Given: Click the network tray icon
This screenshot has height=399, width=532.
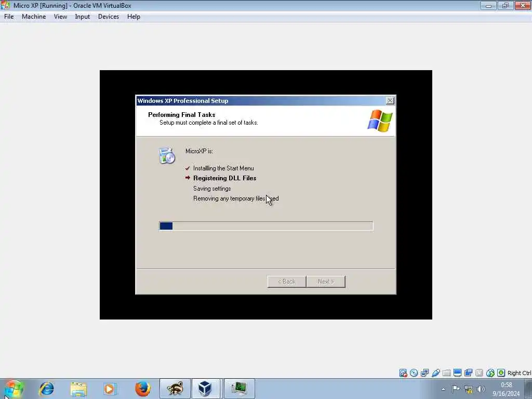Looking at the screenshot, I should tap(469, 389).
